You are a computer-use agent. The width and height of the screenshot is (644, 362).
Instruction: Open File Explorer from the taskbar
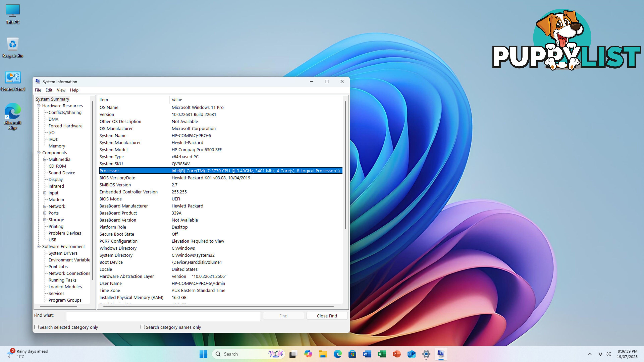click(x=323, y=354)
